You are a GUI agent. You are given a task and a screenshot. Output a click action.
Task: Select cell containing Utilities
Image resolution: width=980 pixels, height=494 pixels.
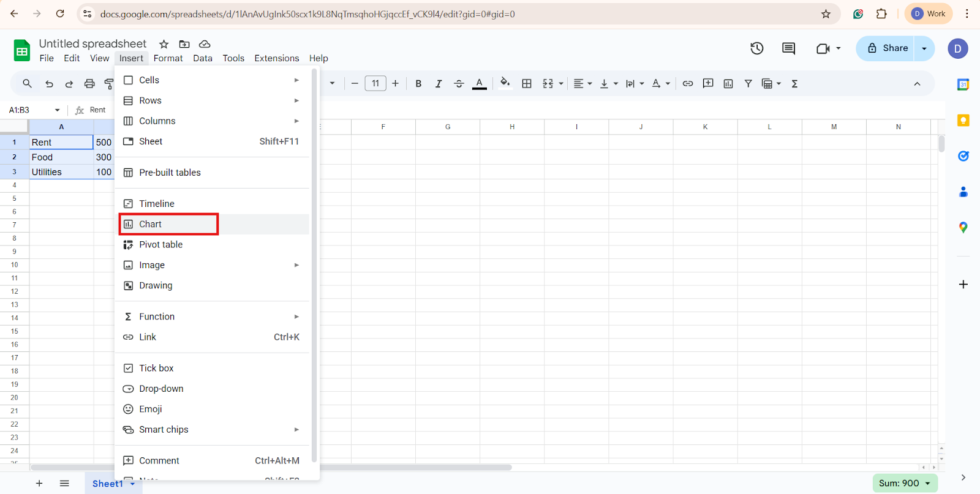click(61, 172)
